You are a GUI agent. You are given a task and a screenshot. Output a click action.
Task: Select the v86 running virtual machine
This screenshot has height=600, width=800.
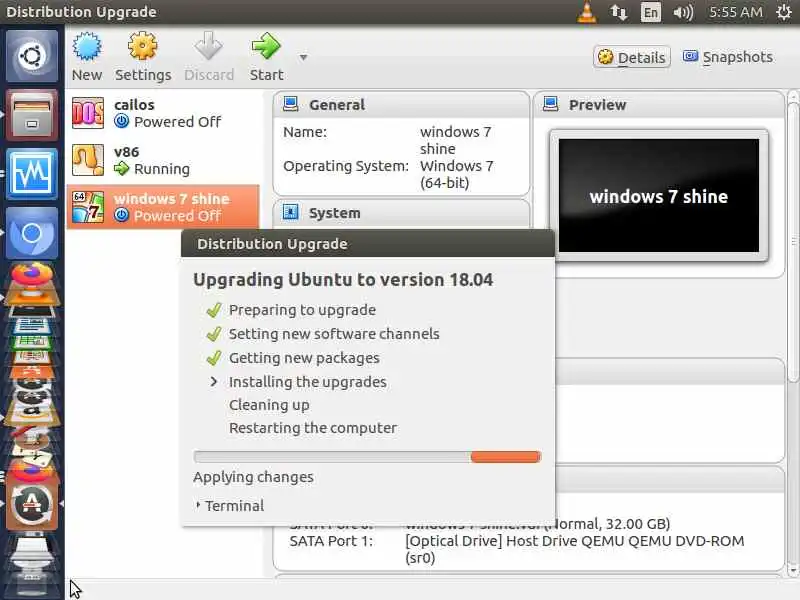pyautogui.click(x=163, y=160)
